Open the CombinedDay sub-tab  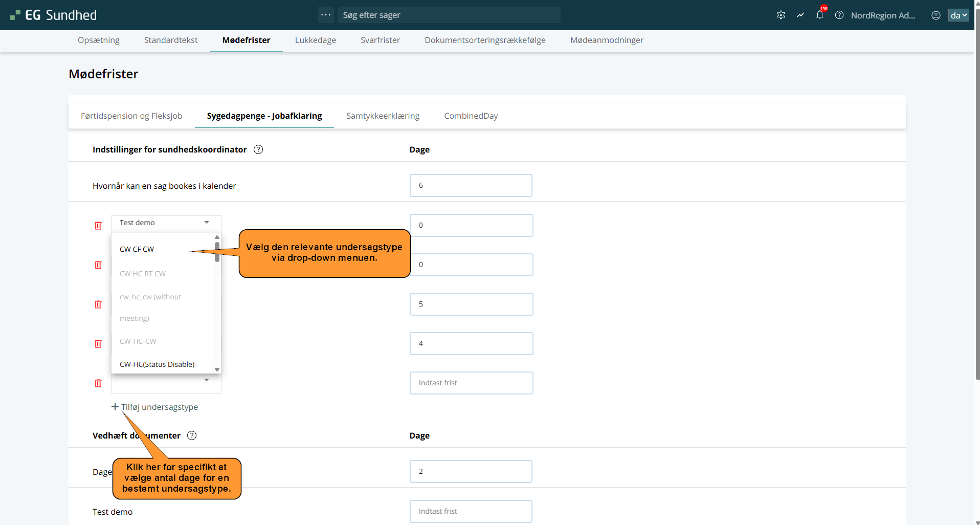click(x=471, y=116)
